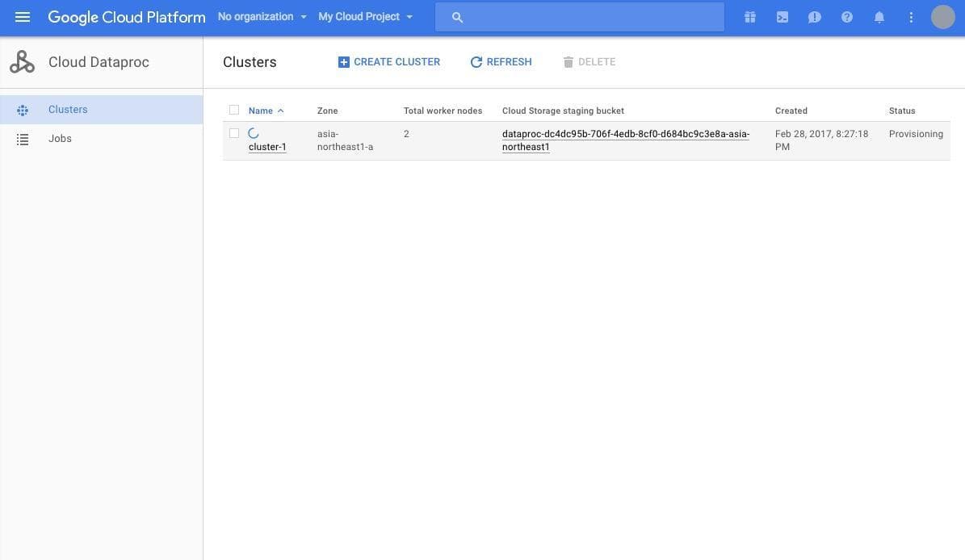Sort by the Name column arrow
This screenshot has height=560, width=965.
[x=281, y=111]
